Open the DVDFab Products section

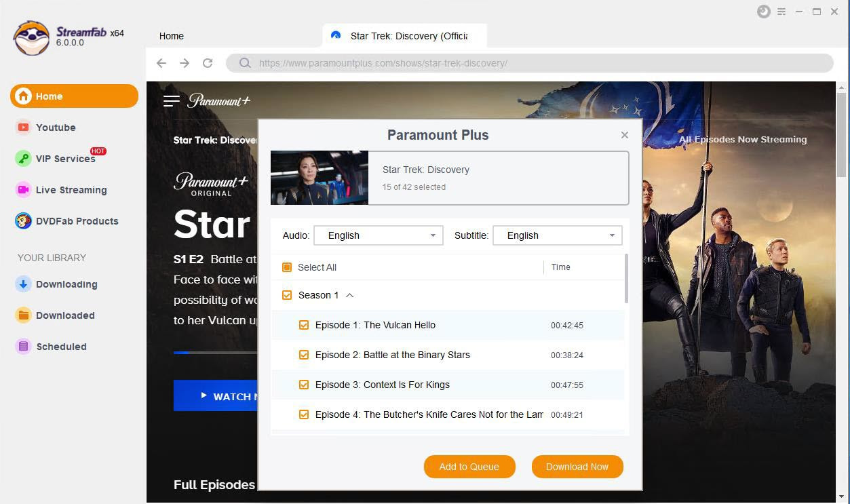tap(77, 221)
